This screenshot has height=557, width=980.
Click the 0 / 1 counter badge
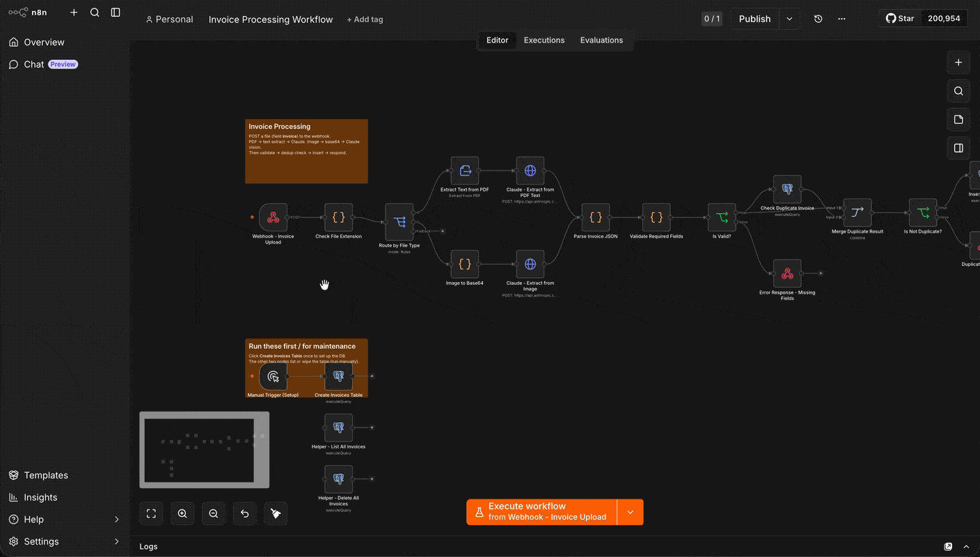coord(712,19)
